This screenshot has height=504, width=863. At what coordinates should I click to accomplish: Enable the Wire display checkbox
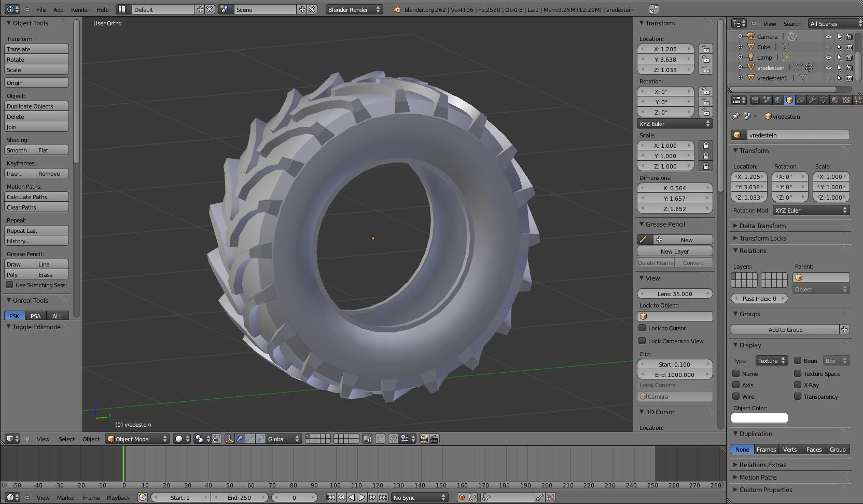click(x=736, y=396)
